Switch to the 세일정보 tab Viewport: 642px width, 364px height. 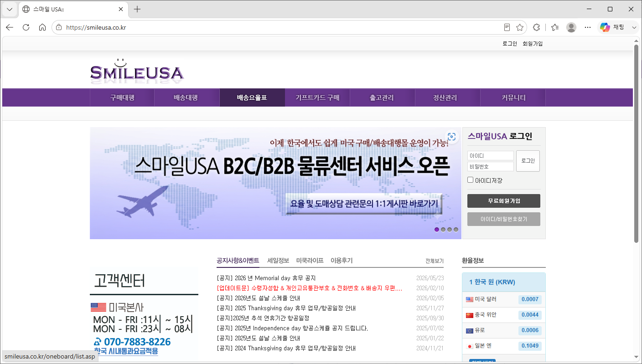pyautogui.click(x=278, y=261)
